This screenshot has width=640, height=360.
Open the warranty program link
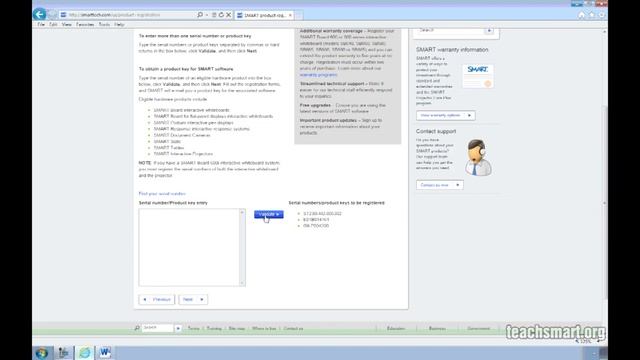(x=318, y=75)
